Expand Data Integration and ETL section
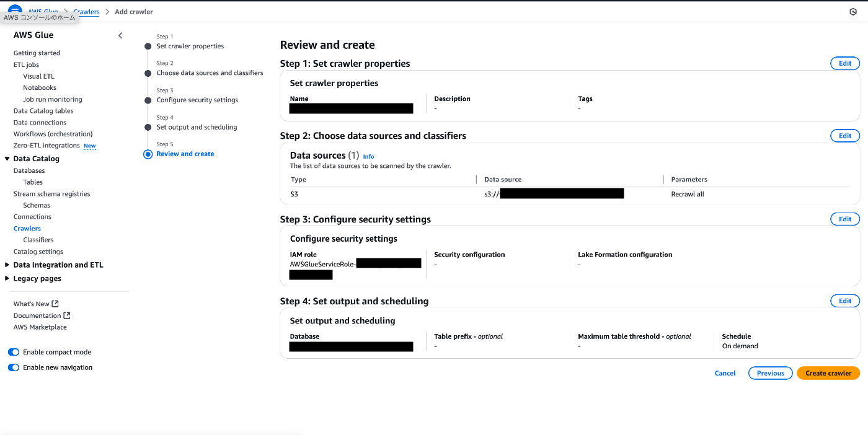Viewport: 868px width, 435px height. [x=7, y=265]
